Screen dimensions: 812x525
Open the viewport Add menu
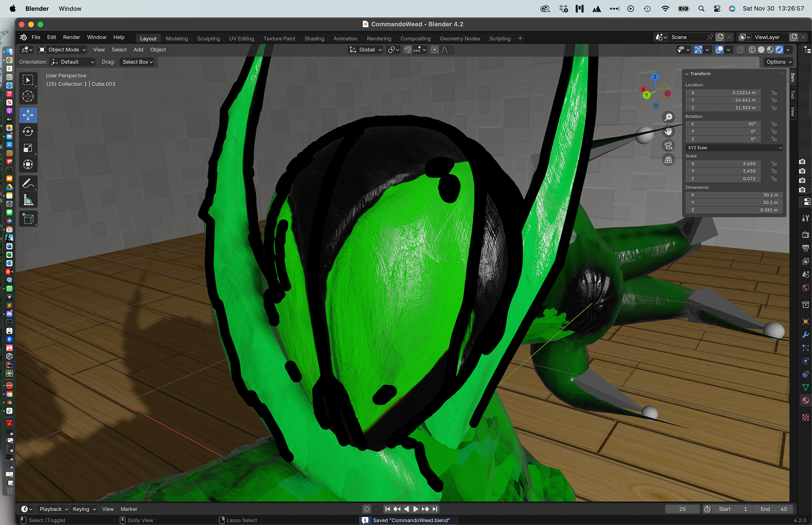(x=138, y=50)
